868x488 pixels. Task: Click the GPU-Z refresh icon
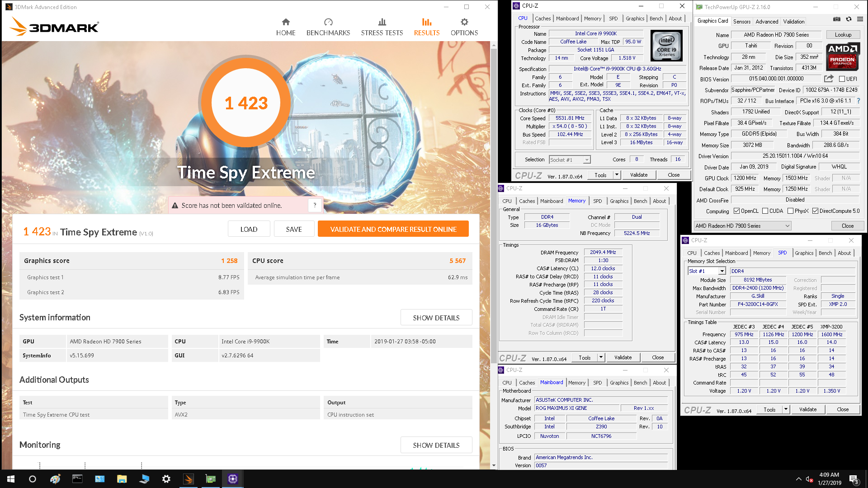pyautogui.click(x=849, y=19)
